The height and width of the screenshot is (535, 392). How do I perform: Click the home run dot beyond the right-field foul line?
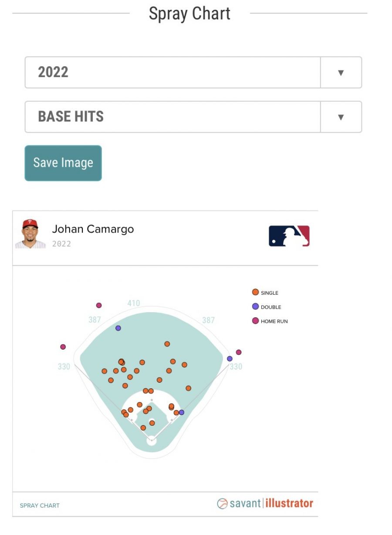pyautogui.click(x=239, y=352)
